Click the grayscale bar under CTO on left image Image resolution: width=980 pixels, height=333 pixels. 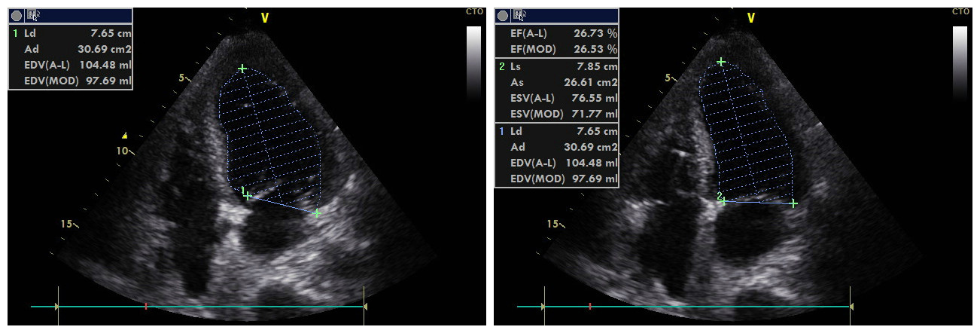[473, 63]
